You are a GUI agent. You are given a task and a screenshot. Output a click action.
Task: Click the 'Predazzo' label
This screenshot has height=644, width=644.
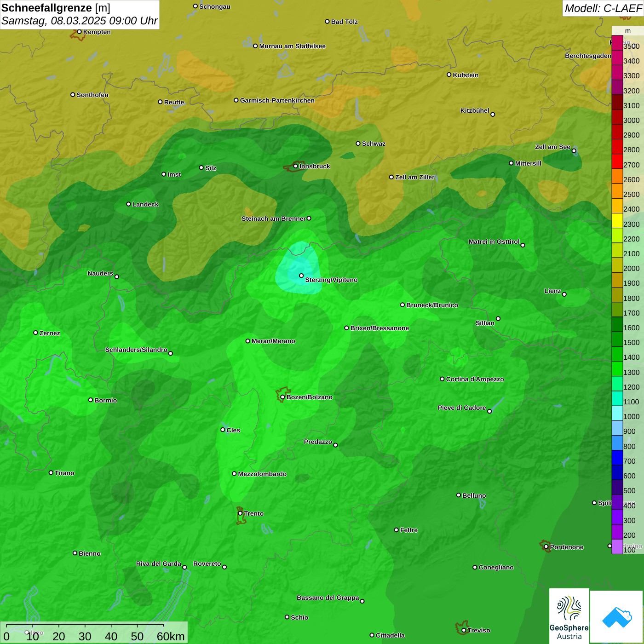pyautogui.click(x=318, y=442)
